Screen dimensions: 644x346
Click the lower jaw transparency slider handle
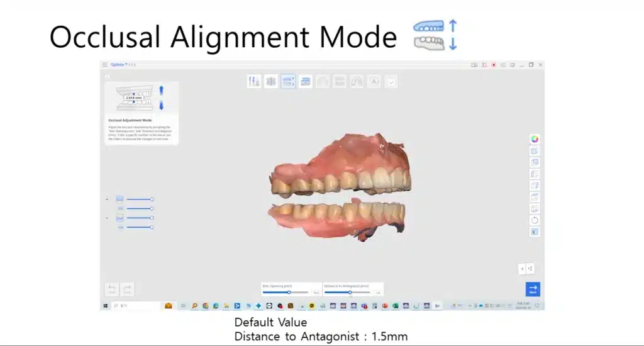coord(152,218)
